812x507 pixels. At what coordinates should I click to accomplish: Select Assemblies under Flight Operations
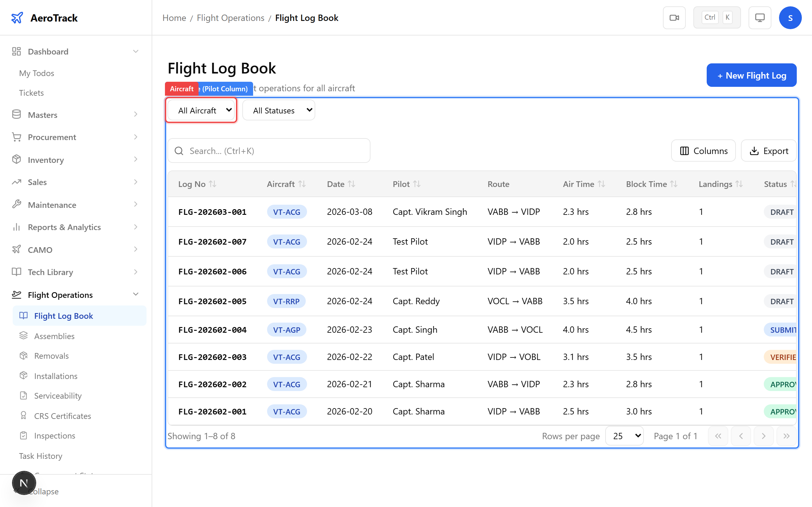tap(54, 336)
